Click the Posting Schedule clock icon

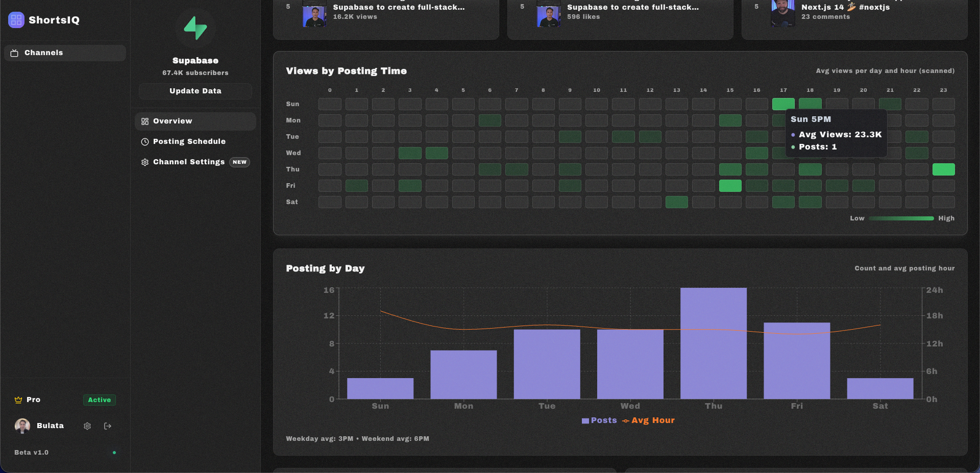[x=145, y=142]
